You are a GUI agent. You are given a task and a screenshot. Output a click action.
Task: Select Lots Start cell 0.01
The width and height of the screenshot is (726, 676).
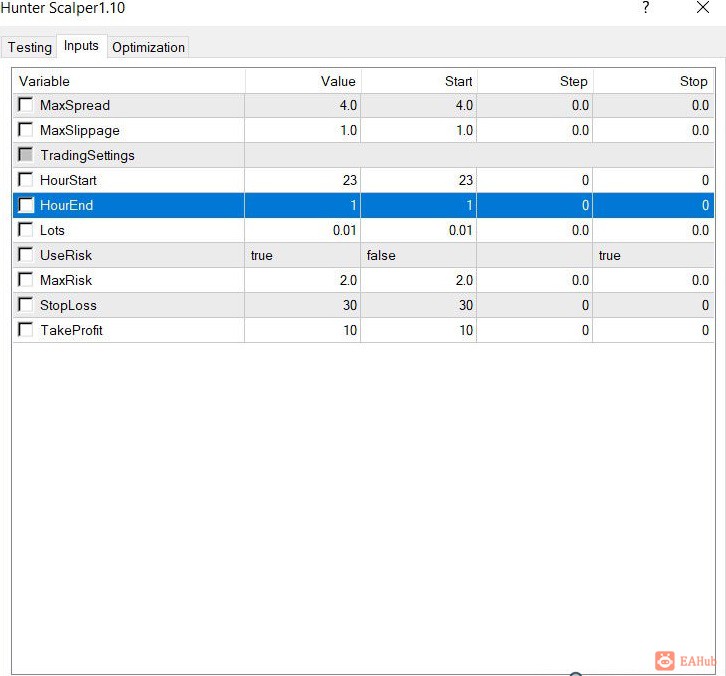pos(419,230)
